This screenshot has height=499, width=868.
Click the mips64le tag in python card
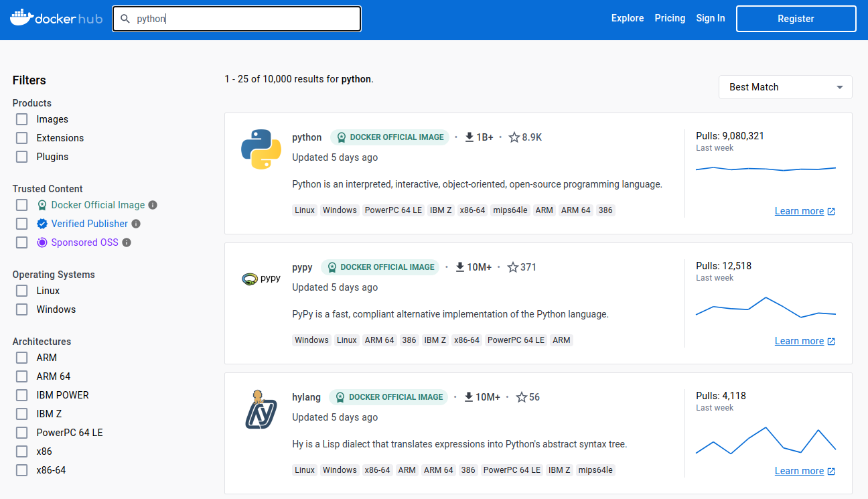(510, 210)
